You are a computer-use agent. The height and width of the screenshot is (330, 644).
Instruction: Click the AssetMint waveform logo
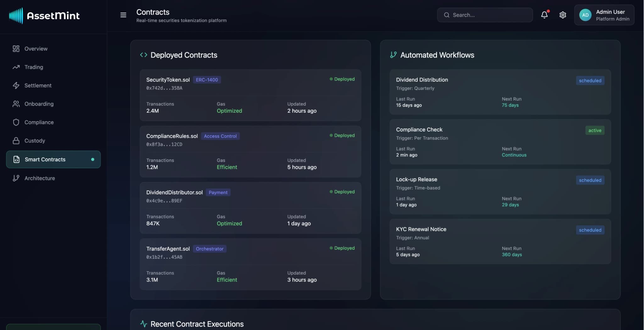tap(16, 15)
